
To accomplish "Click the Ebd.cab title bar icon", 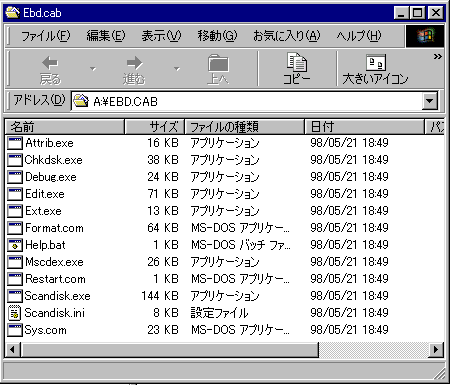I will [x=13, y=13].
